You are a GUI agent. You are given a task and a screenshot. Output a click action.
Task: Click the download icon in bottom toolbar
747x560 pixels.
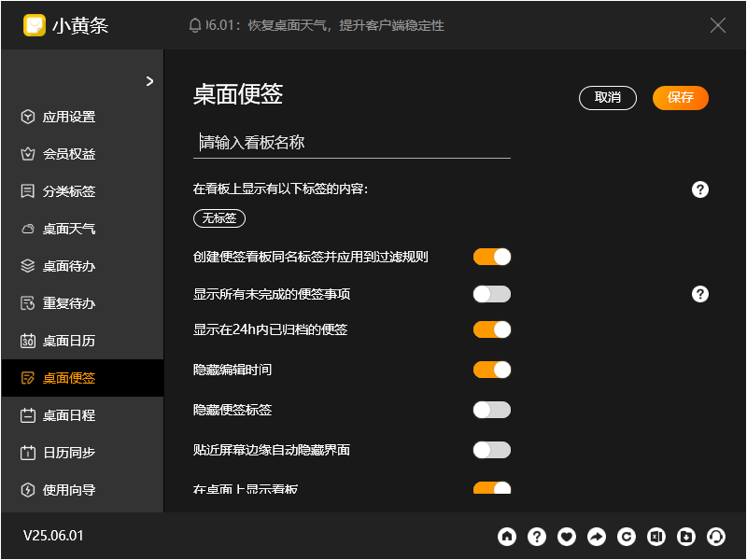(686, 537)
